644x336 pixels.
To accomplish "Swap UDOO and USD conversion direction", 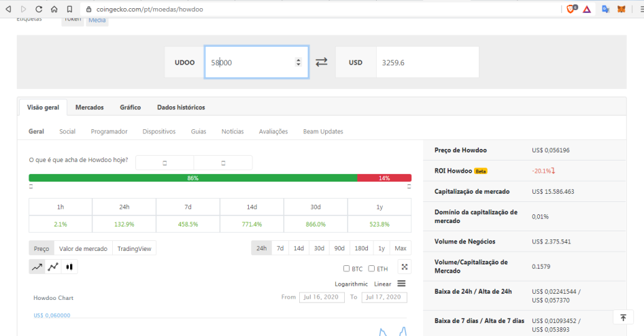I will click(x=321, y=62).
